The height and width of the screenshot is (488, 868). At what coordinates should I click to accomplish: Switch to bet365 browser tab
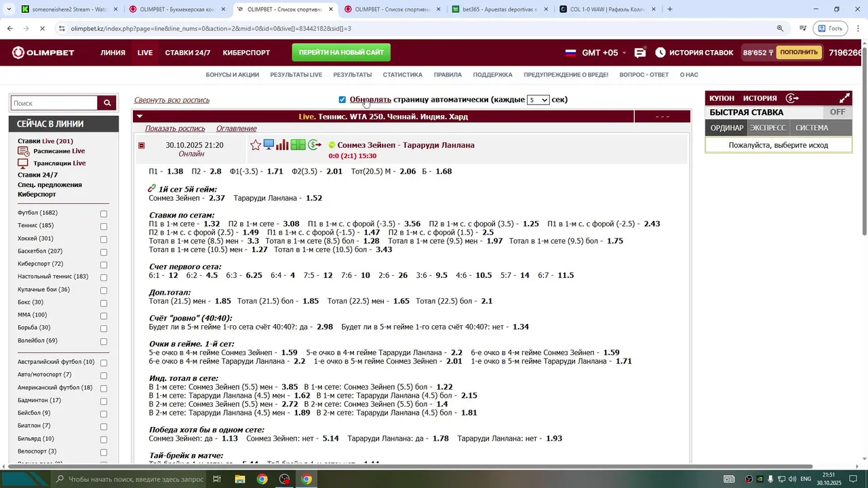tap(500, 9)
